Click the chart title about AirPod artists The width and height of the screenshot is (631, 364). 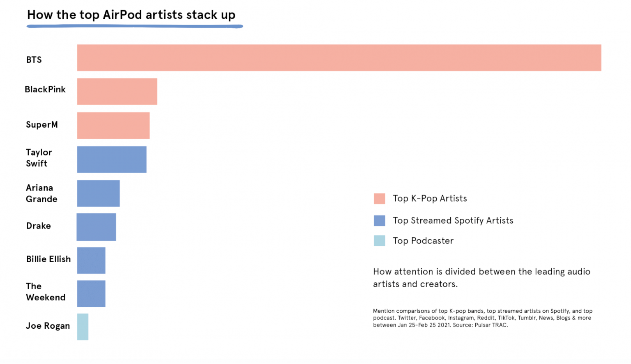pyautogui.click(x=131, y=15)
